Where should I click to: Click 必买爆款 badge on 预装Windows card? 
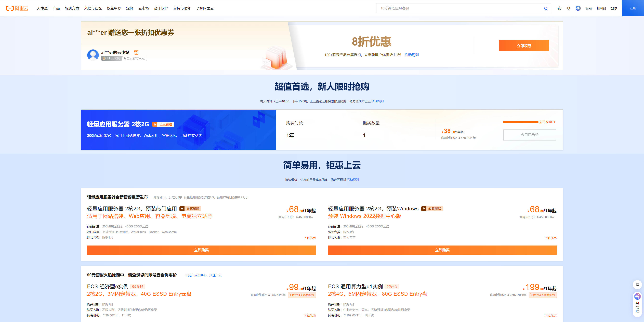coord(432,209)
